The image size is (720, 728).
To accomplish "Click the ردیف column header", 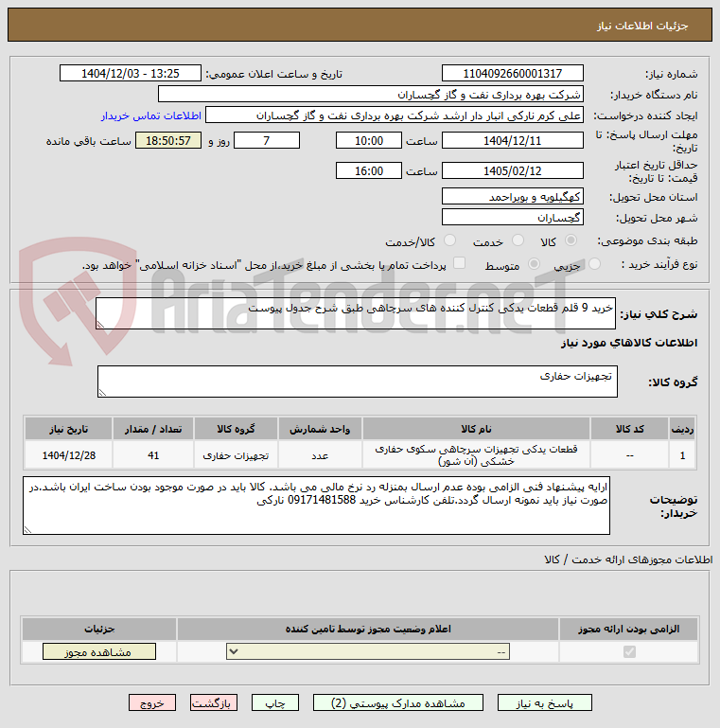I will 682,429.
